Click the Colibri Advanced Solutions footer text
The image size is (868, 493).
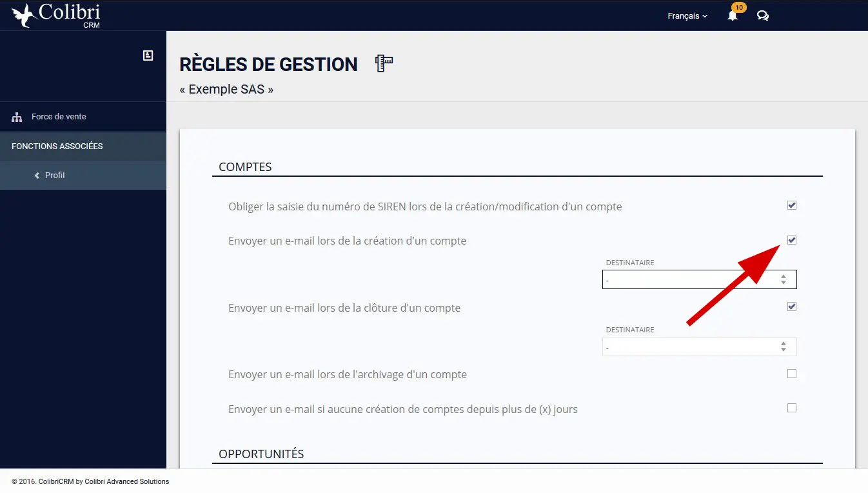click(126, 481)
